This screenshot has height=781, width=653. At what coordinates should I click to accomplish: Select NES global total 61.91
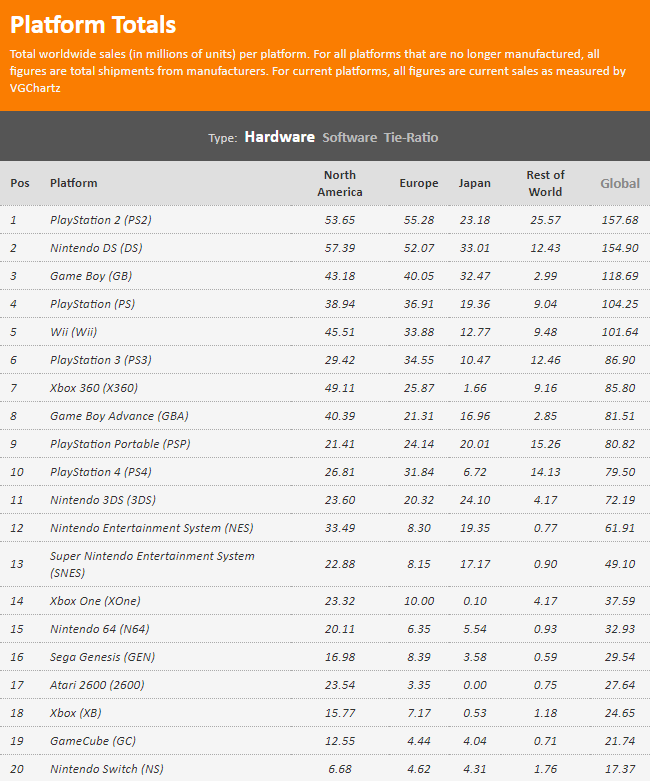click(620, 528)
